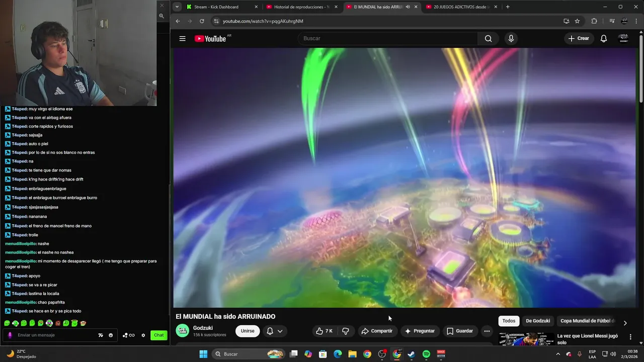The width and height of the screenshot is (644, 362).
Task: Go back in Chrome navigation
Action: coord(178,21)
